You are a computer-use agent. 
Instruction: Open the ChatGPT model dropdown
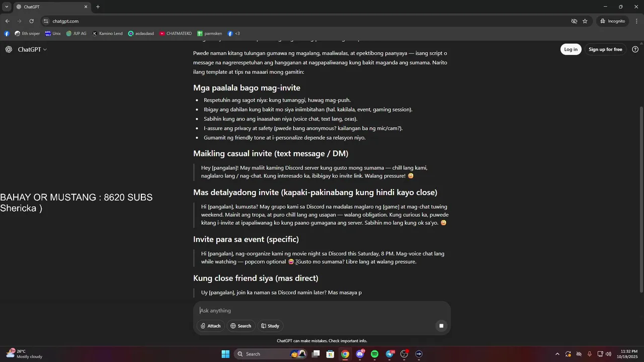32,49
